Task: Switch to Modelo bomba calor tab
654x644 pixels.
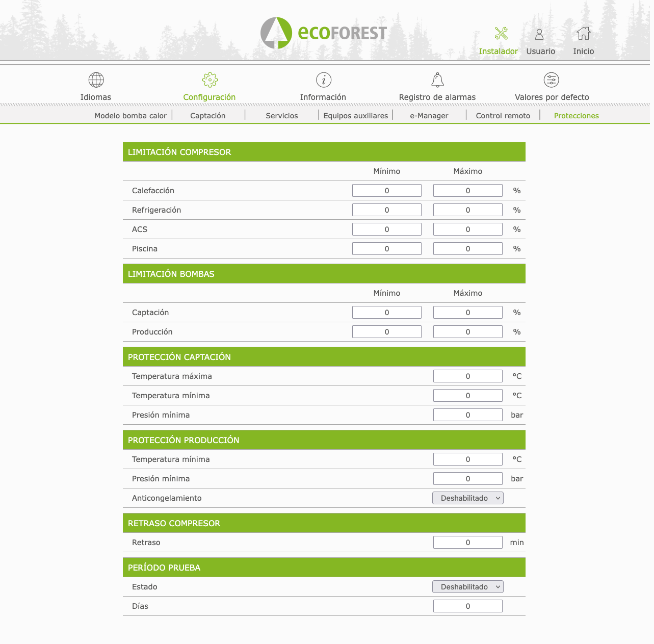Action: (130, 116)
